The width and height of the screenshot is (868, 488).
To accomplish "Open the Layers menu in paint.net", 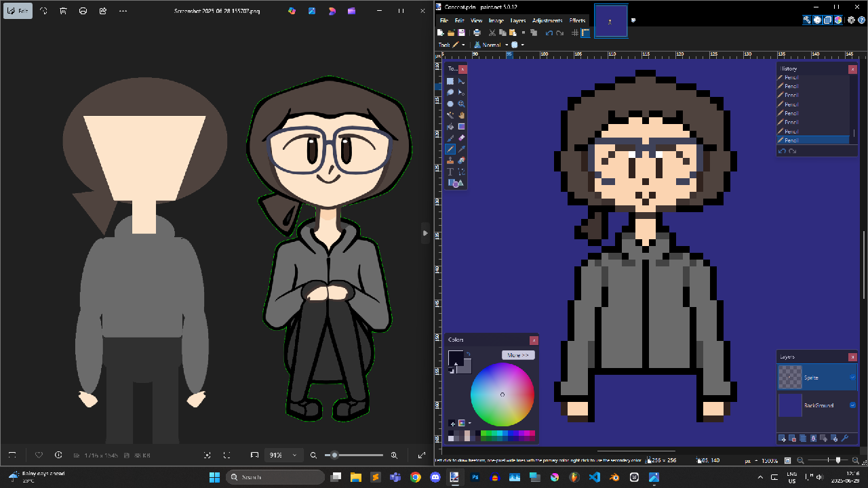I will (518, 20).
